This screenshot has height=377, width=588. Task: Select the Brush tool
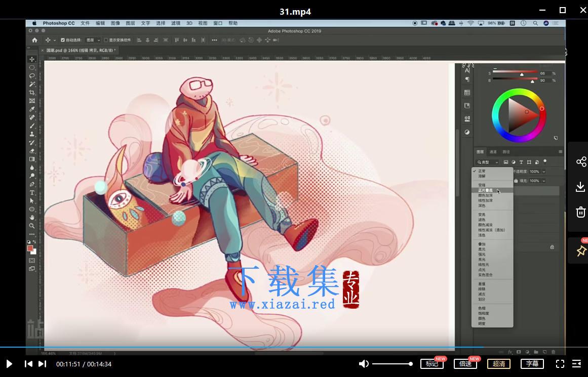(x=32, y=125)
